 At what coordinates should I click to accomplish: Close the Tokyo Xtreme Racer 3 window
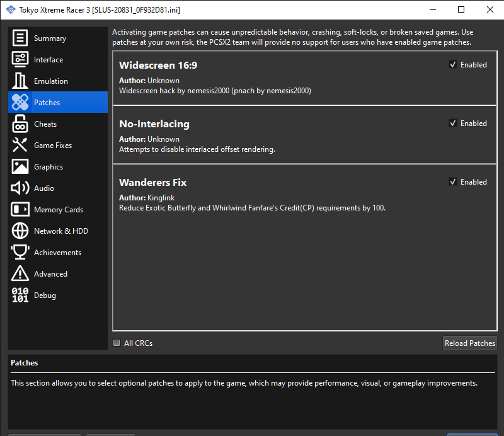(x=490, y=9)
